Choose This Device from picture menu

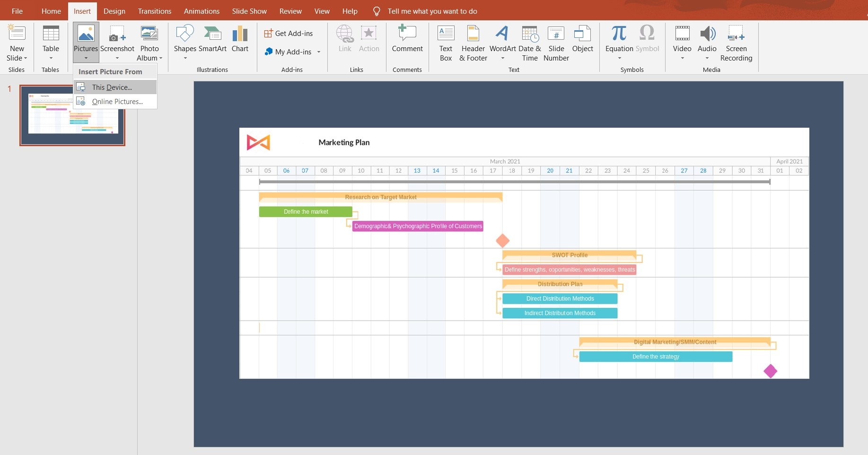coord(112,87)
